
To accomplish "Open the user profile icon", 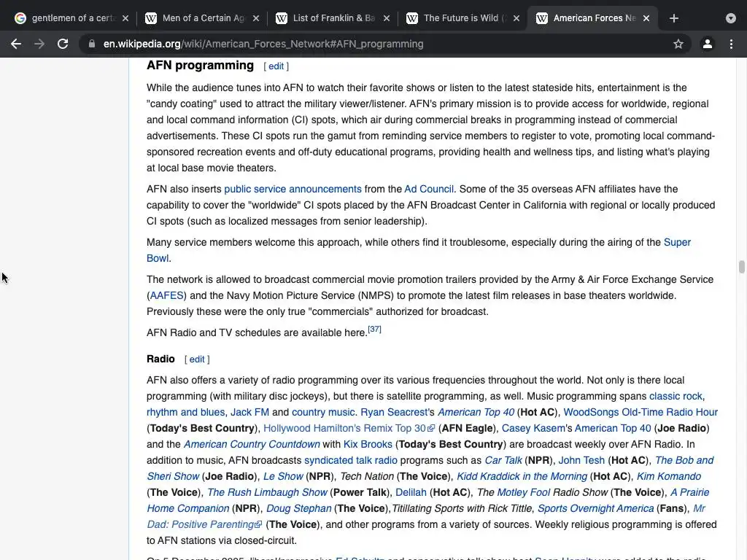I will [x=707, y=44].
